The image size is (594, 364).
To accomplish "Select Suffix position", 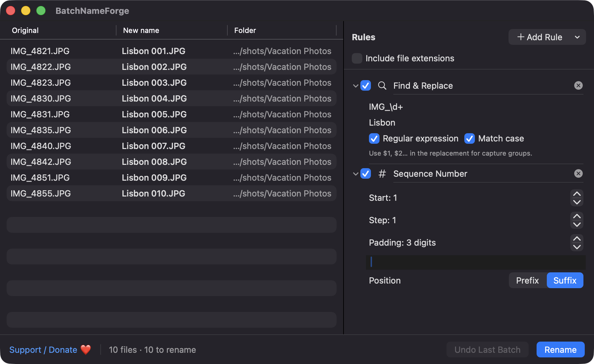I will coord(565,281).
